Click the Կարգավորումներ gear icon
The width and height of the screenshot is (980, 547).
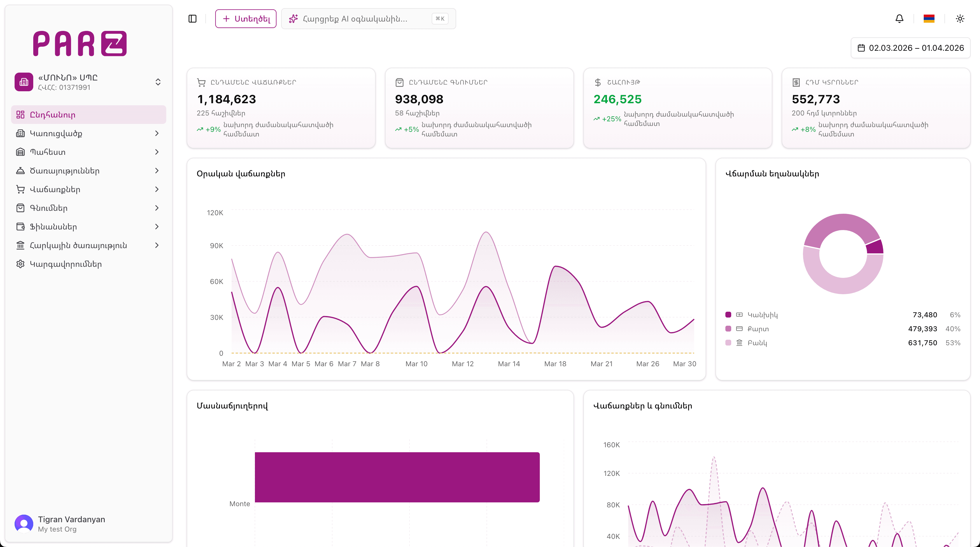tap(20, 264)
